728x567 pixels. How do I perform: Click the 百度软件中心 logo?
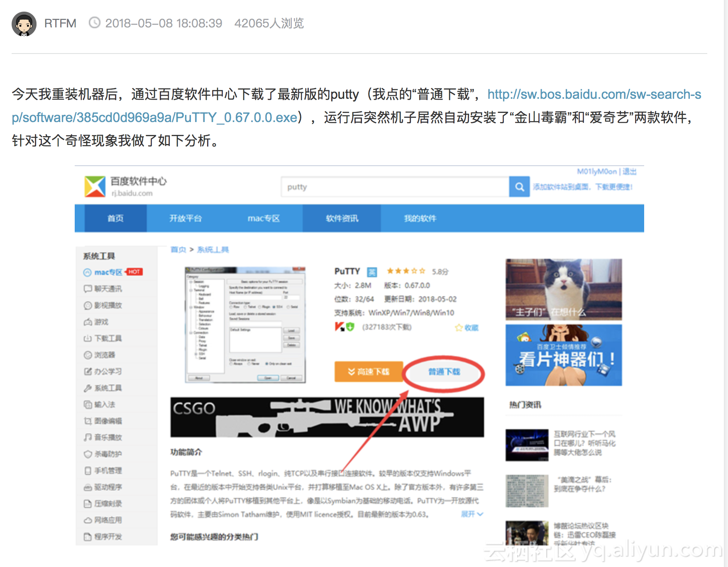pyautogui.click(x=95, y=186)
